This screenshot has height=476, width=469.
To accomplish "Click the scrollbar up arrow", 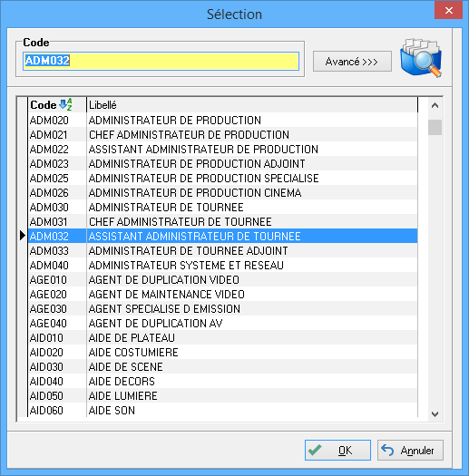I will 435,105.
